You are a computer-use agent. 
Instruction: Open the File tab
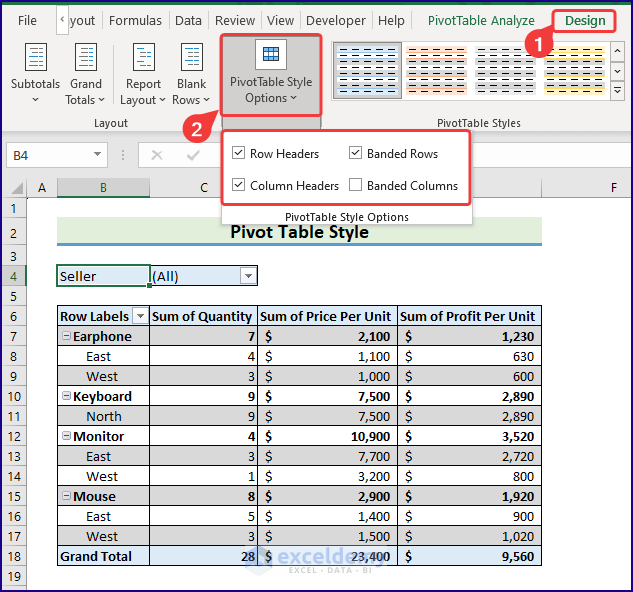coord(27,21)
